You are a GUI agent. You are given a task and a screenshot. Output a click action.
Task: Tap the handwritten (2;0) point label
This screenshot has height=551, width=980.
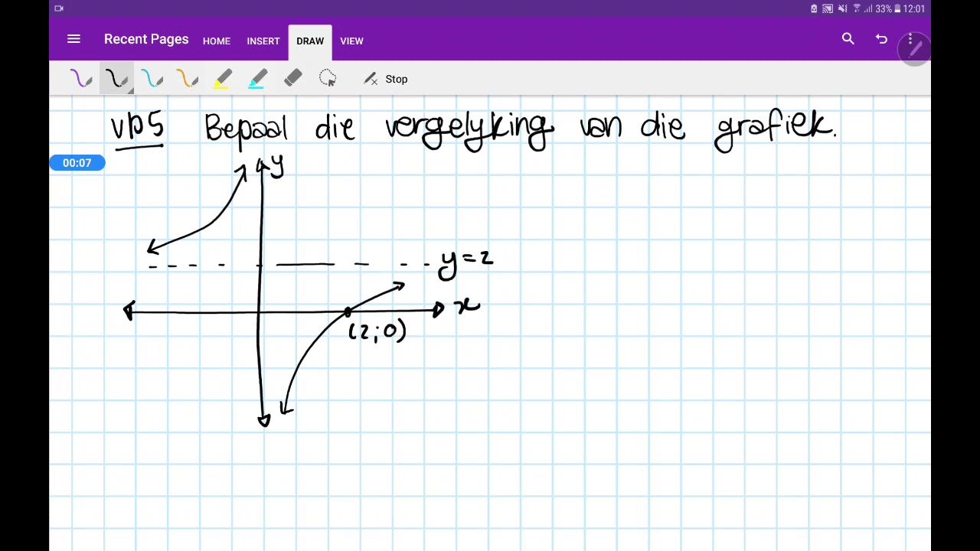coord(377,331)
